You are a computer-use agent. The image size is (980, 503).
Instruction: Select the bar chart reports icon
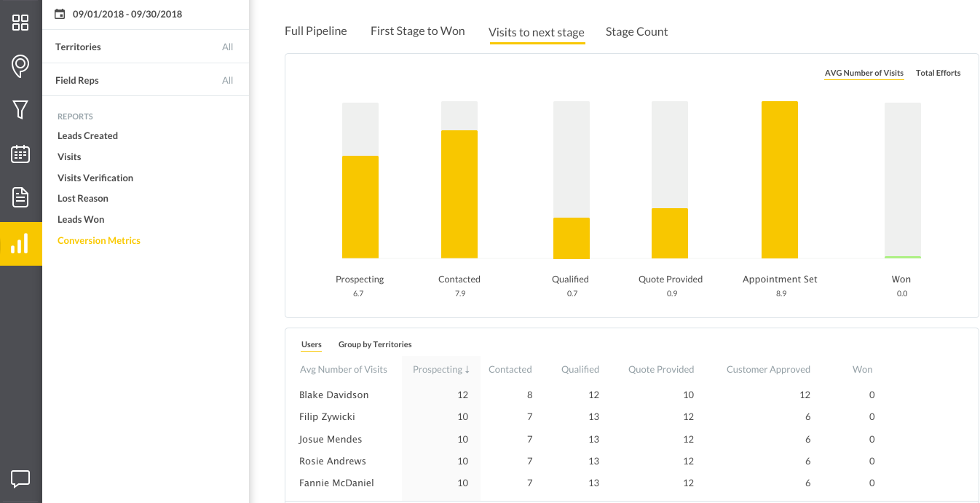[x=20, y=243]
